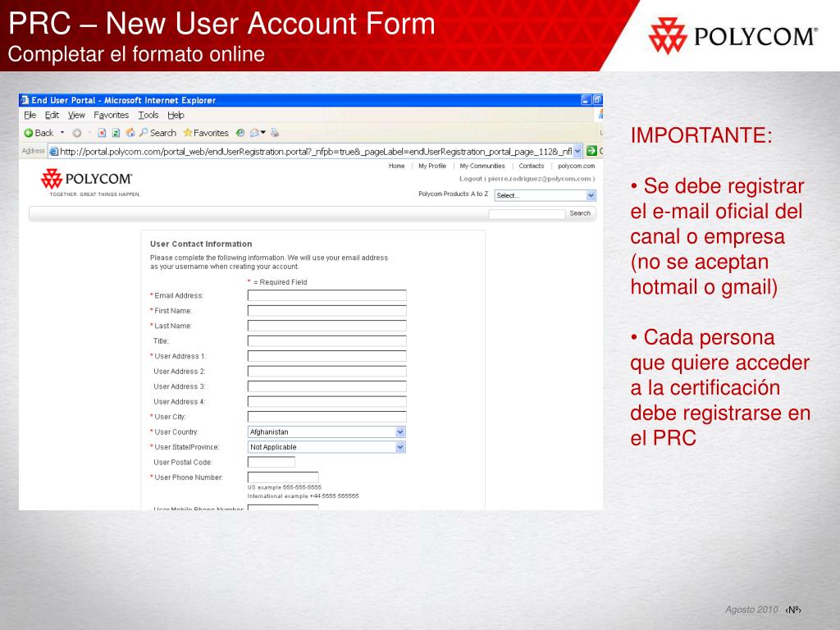The width and height of the screenshot is (840, 630).
Task: Restore the Internet Explorer window
Action: coord(597,100)
